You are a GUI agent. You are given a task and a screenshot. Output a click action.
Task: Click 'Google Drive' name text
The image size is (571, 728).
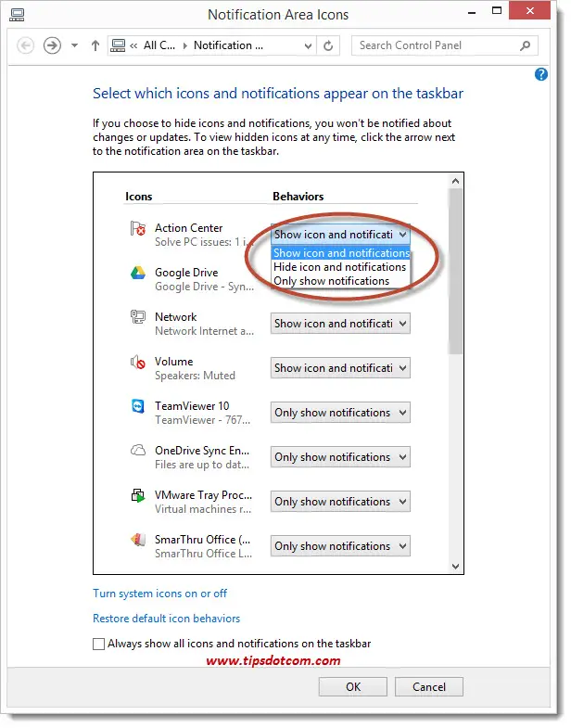click(186, 273)
